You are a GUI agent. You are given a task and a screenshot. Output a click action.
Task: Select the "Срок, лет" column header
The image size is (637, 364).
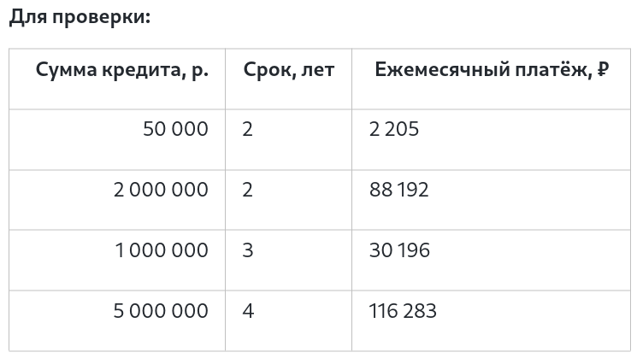coord(288,70)
